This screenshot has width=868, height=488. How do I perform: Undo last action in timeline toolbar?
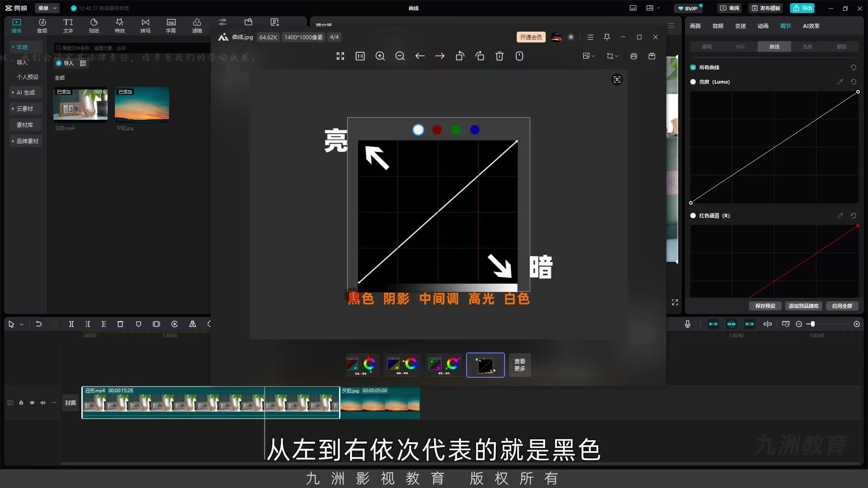coord(39,324)
